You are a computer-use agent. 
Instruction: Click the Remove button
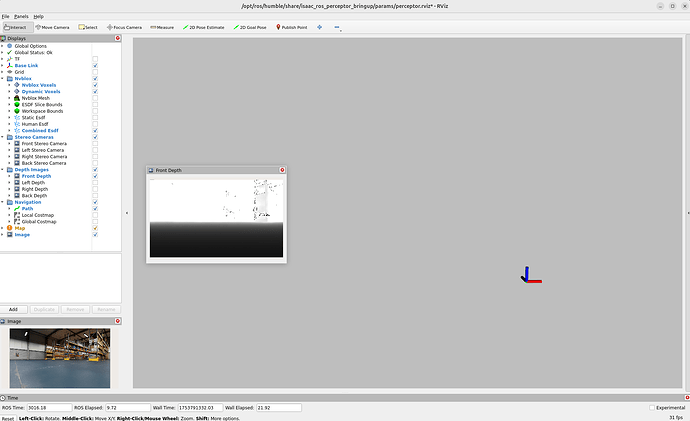point(75,309)
